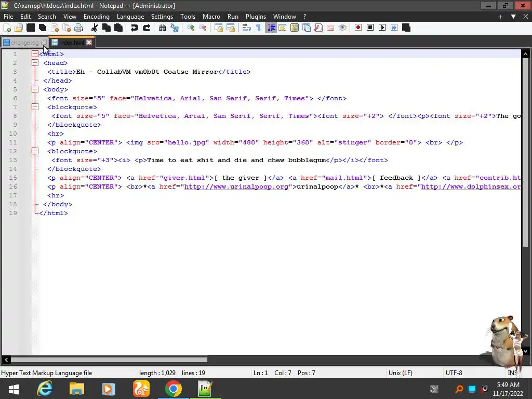Image resolution: width=532 pixels, height=399 pixels.
Task: Click the vertical scrollbar up arrow
Action: click(x=525, y=54)
